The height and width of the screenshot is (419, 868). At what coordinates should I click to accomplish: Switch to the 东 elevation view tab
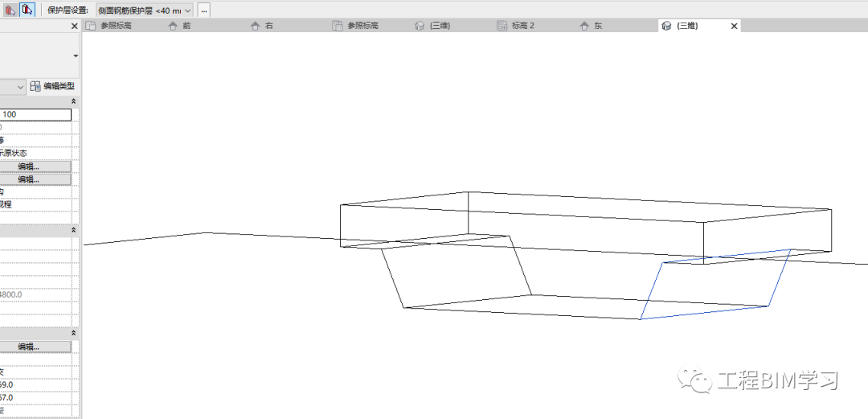tap(592, 26)
